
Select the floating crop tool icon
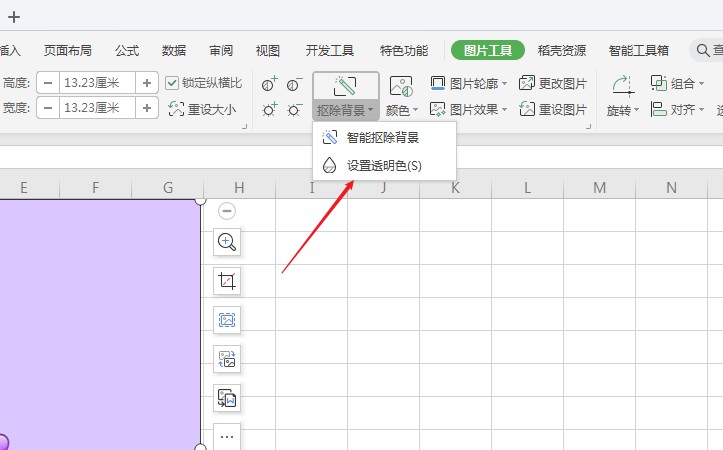pos(227,280)
